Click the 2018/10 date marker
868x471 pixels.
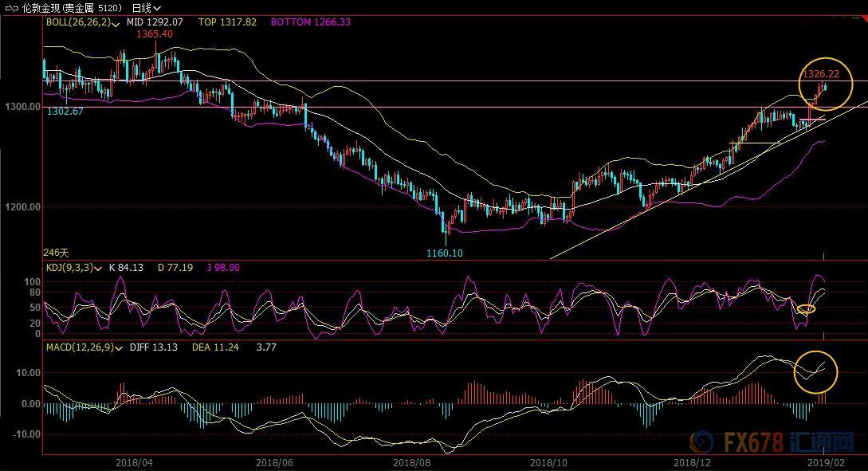click(x=548, y=463)
